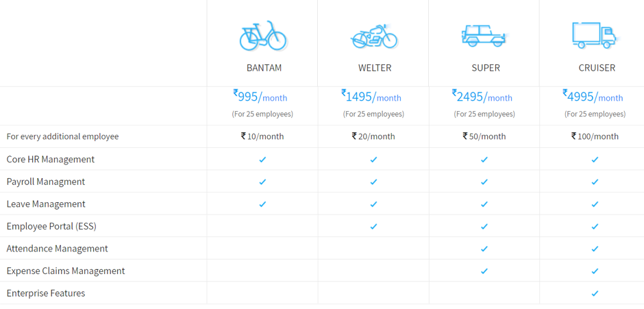Select the WELTER plan heading
The image size is (644, 309).
[x=375, y=69]
